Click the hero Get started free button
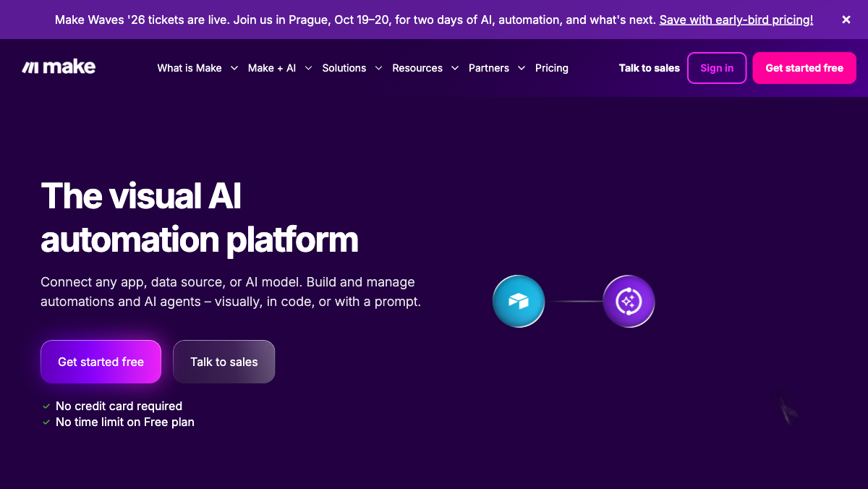The image size is (868, 489). (x=101, y=362)
